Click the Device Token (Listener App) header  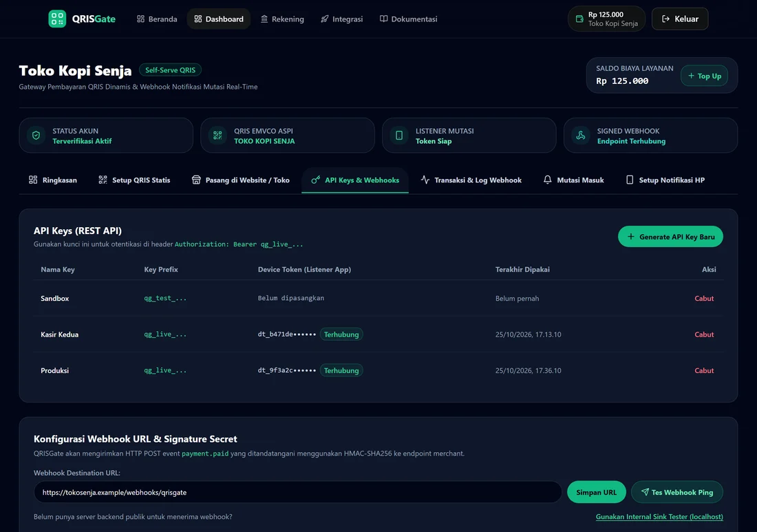click(x=304, y=269)
